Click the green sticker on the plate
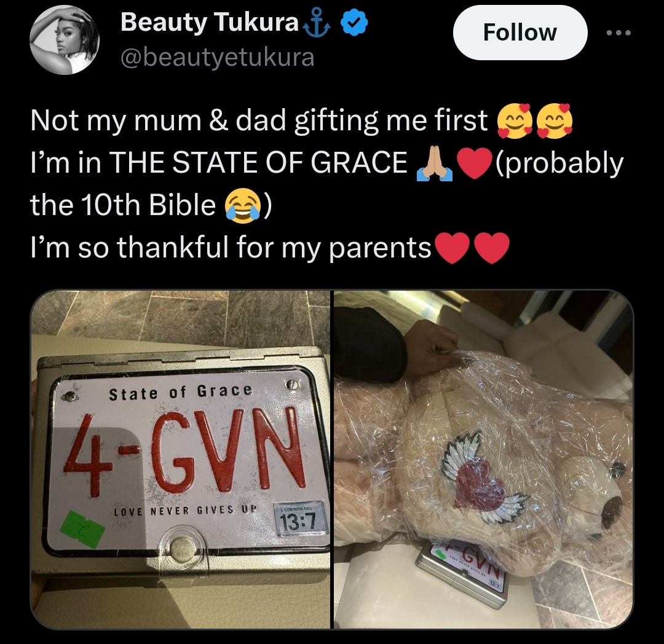The height and width of the screenshot is (644, 664). tap(82, 529)
